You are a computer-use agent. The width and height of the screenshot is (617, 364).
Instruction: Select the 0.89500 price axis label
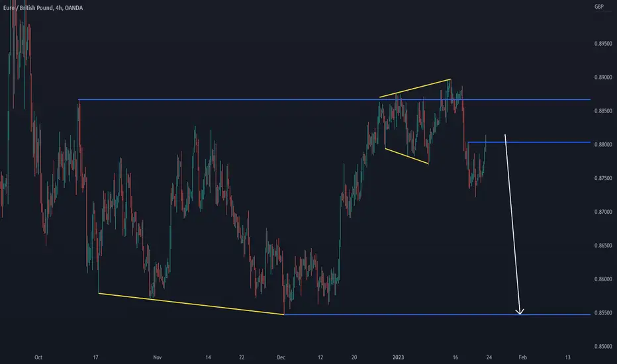pyautogui.click(x=603, y=44)
